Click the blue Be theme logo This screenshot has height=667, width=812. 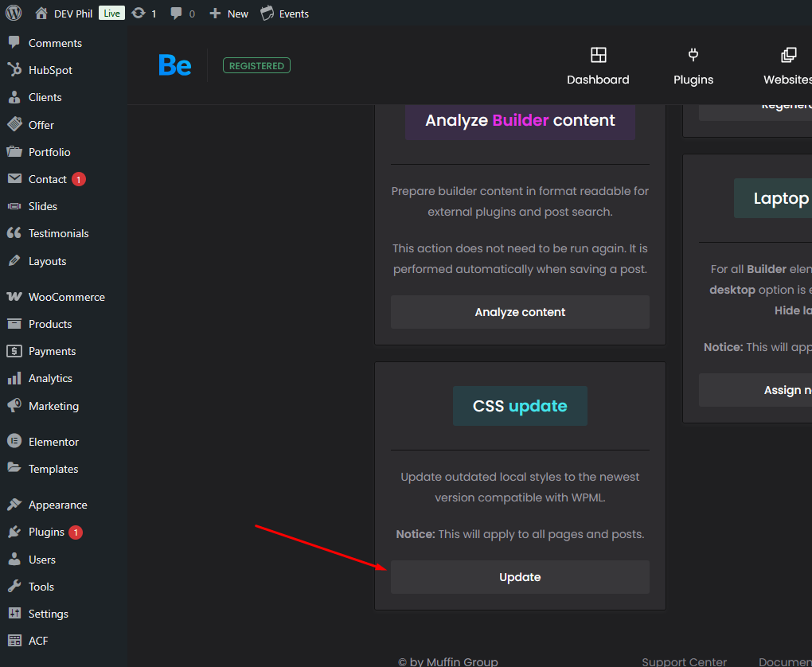[x=175, y=66]
